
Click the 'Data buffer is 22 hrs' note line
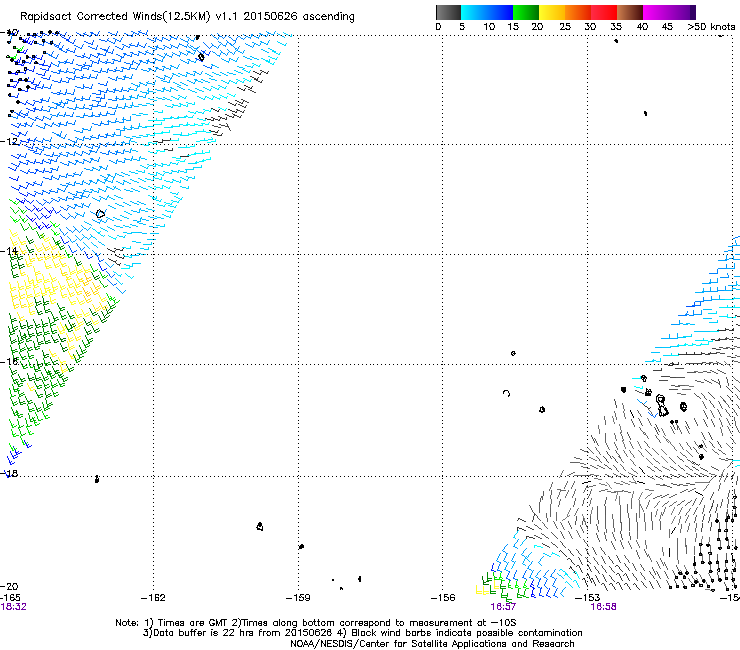[x=362, y=633]
